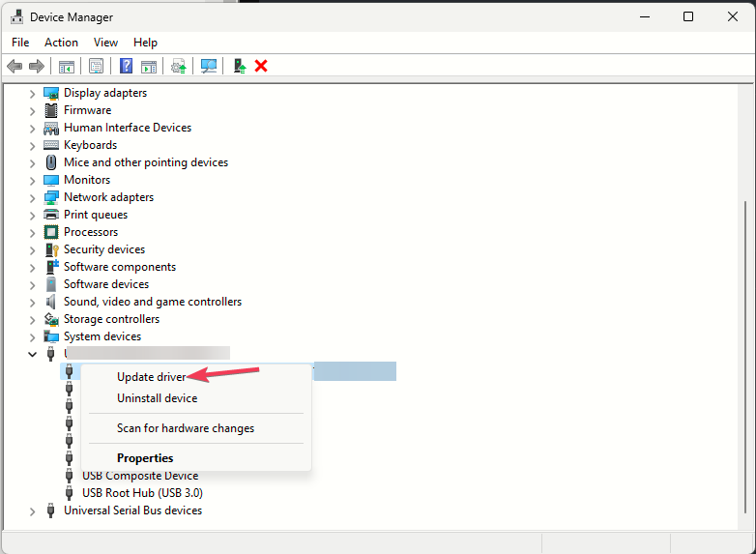Select the Monitors label
The width and height of the screenshot is (756, 554).
coord(87,180)
